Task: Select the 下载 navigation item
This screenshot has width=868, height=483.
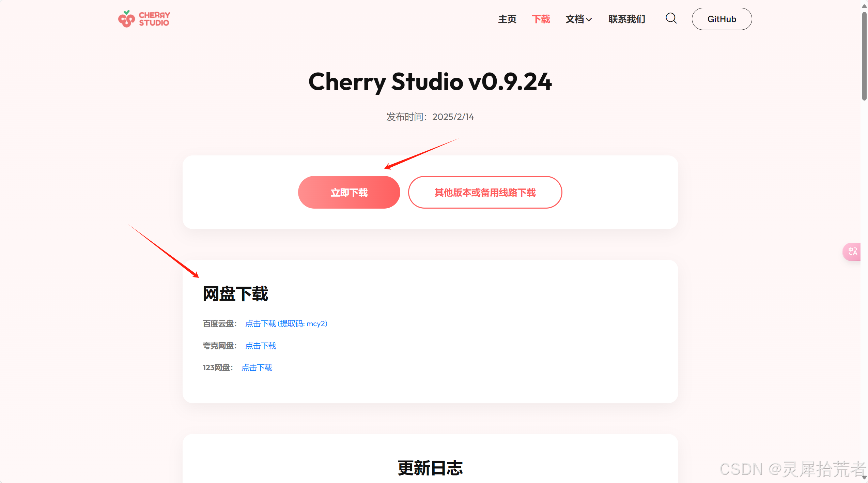Action: [541, 19]
